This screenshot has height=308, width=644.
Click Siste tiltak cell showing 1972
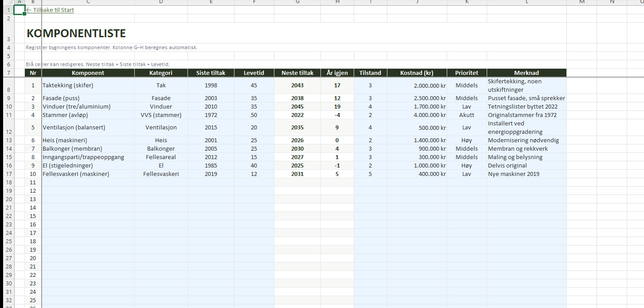pyautogui.click(x=211, y=115)
